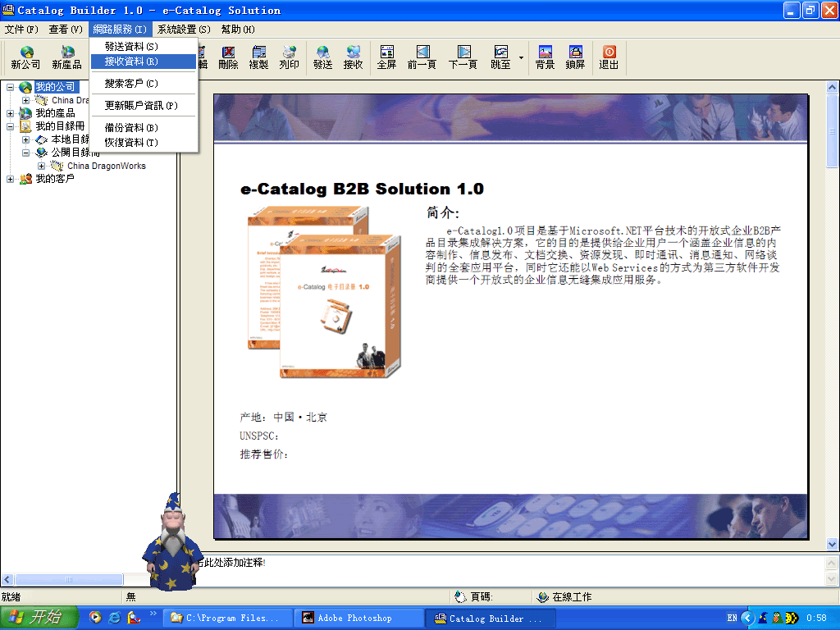Click the wizard assistant character
Image resolution: width=840 pixels, height=630 pixels.
point(172,542)
